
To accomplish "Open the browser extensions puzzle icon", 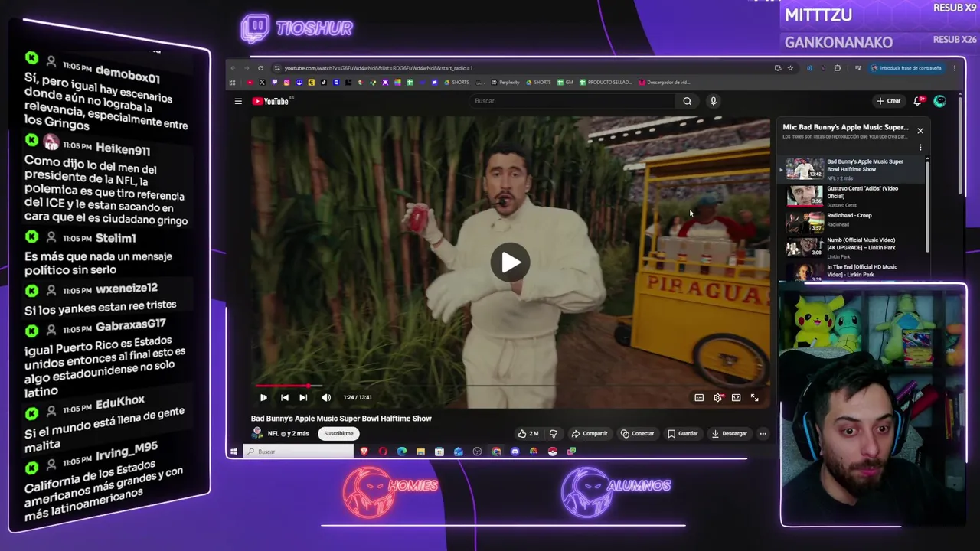I will (837, 68).
